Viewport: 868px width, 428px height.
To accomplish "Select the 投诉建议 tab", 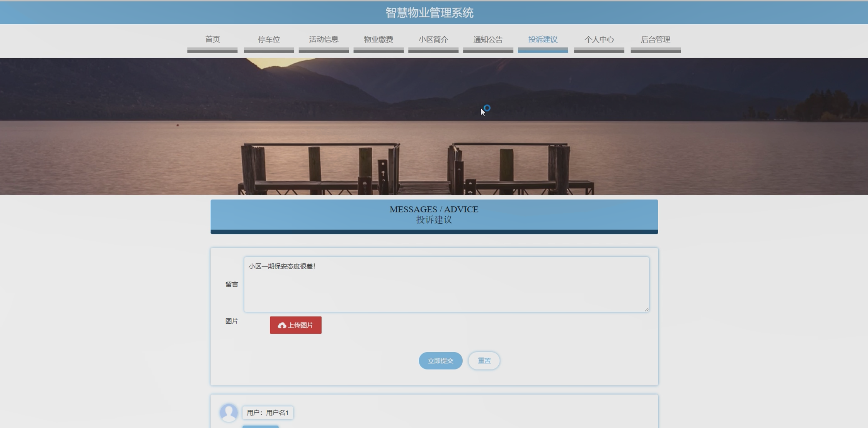I will tap(543, 40).
